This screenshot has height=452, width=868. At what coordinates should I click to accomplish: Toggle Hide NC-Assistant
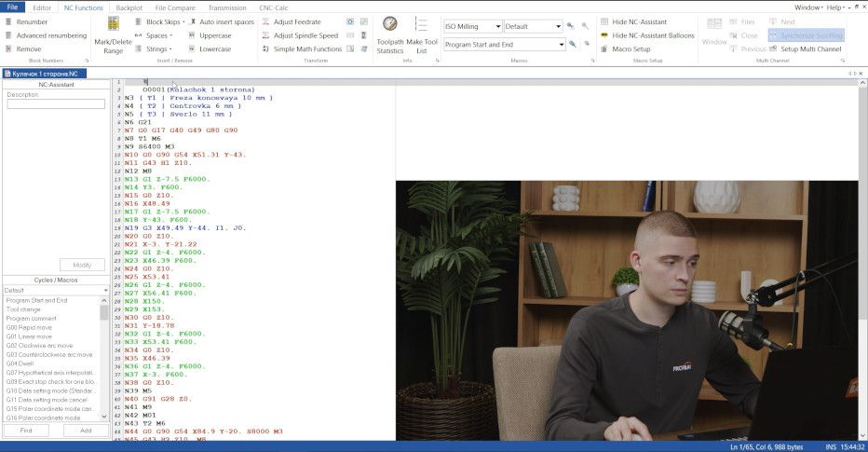pyautogui.click(x=604, y=21)
